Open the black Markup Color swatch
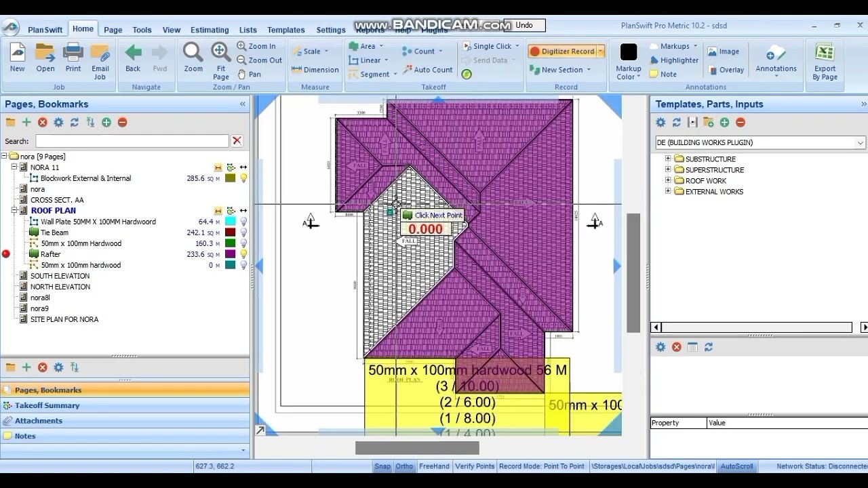The width and height of the screenshot is (868, 488). point(629,52)
